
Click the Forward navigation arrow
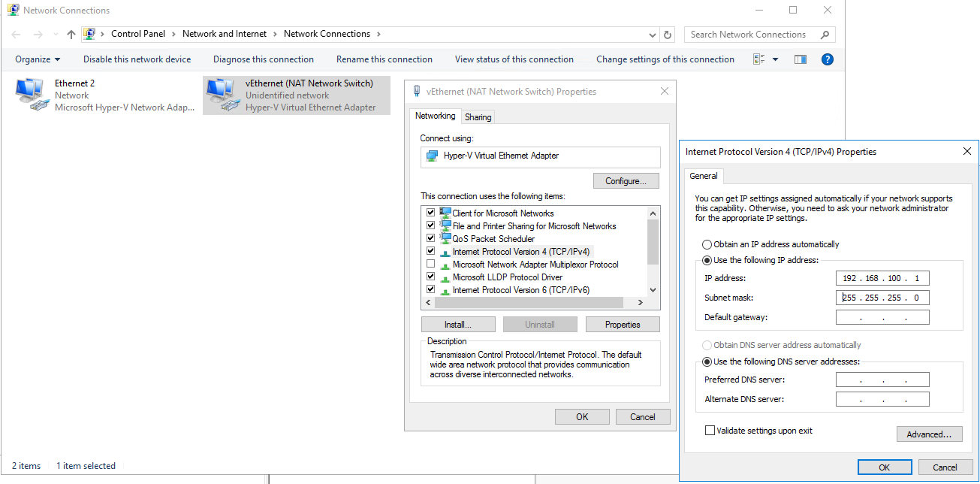(x=38, y=35)
